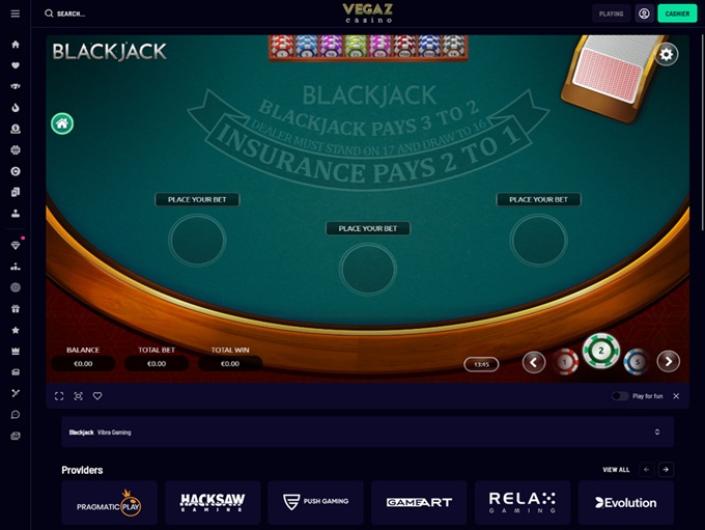Open the Hacksaw Gaming provider tile
The height and width of the screenshot is (530, 705).
point(212,503)
